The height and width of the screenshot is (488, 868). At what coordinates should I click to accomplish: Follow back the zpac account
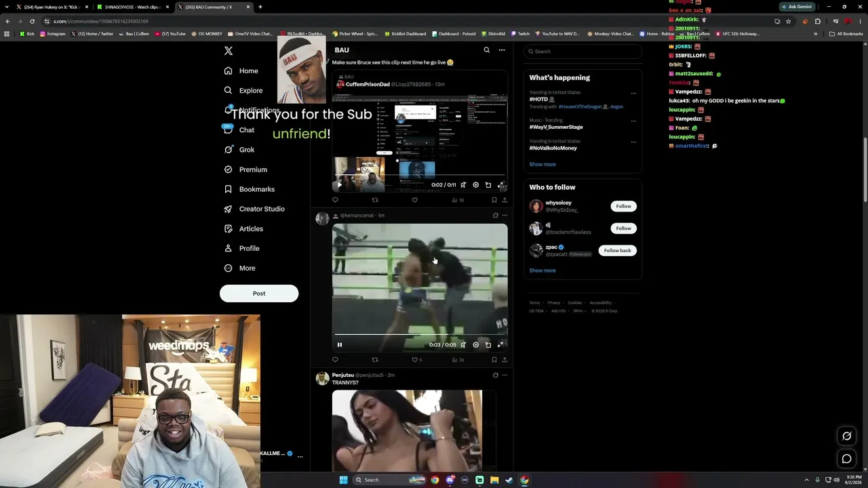click(617, 251)
